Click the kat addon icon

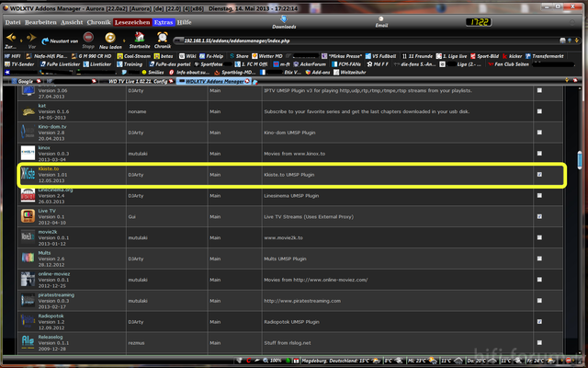(28, 111)
